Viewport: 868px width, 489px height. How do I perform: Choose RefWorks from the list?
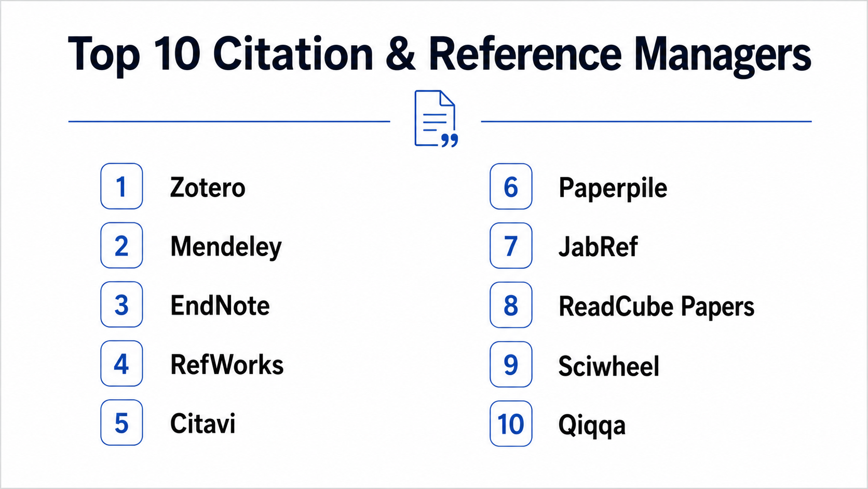click(x=227, y=365)
